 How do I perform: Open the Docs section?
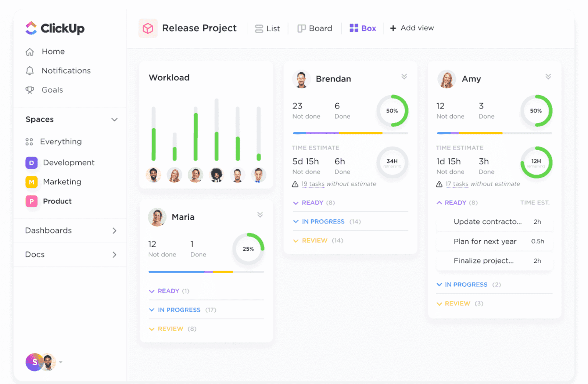[35, 254]
